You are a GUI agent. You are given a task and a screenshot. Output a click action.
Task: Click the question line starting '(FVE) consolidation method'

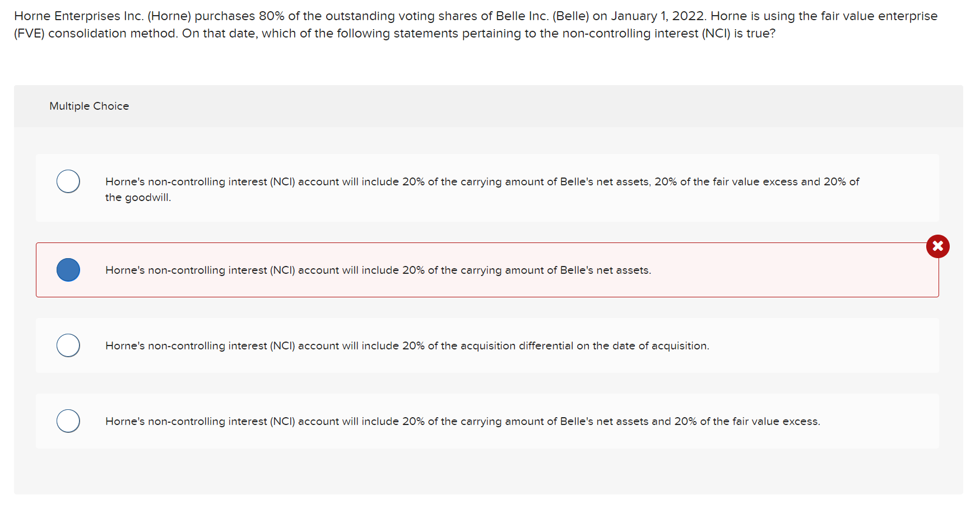[x=394, y=34]
